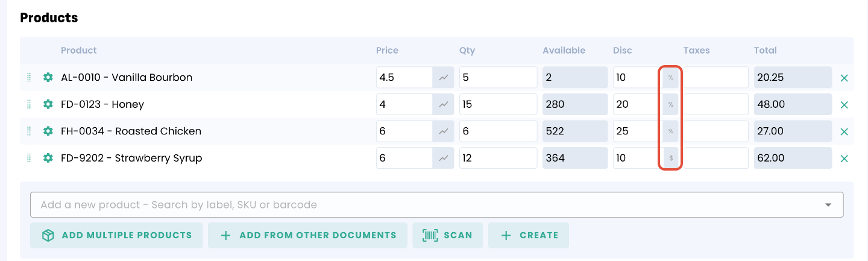The width and height of the screenshot is (868, 261).
Task: Focus the Qty field for Honey
Action: [x=497, y=104]
